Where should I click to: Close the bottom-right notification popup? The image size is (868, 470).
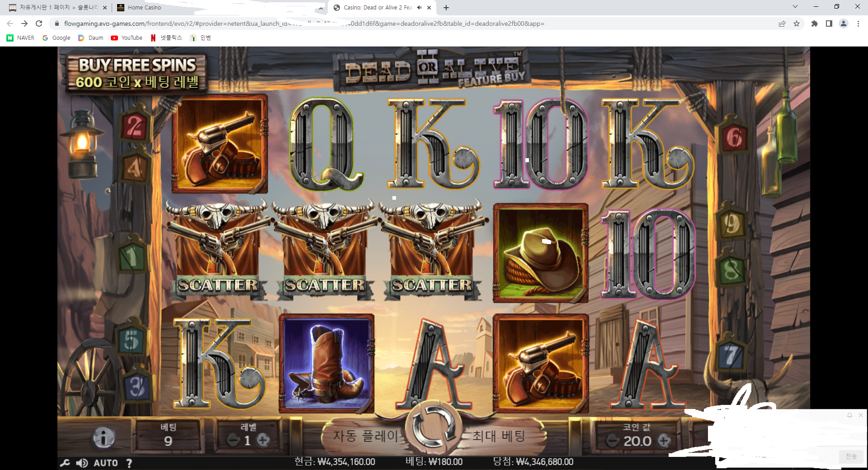(861, 415)
